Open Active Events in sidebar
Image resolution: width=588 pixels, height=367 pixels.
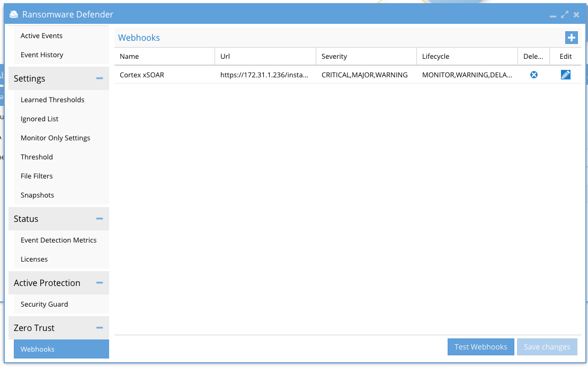tap(41, 36)
